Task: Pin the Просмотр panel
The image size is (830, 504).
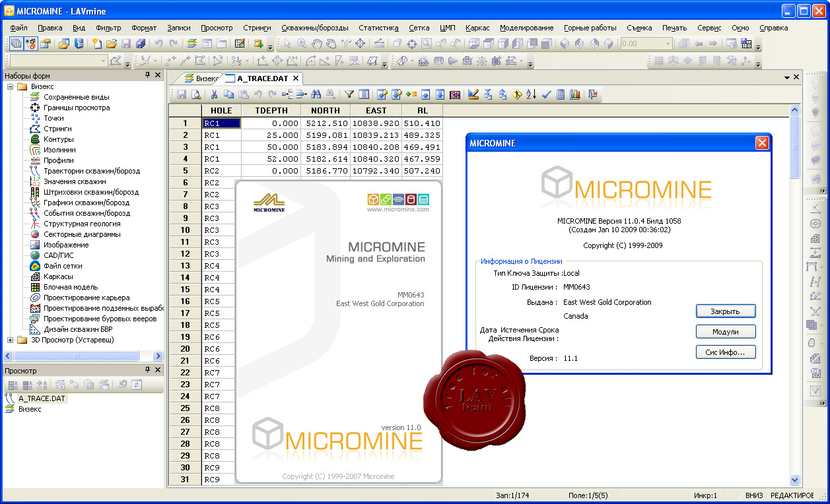Action: (x=147, y=370)
